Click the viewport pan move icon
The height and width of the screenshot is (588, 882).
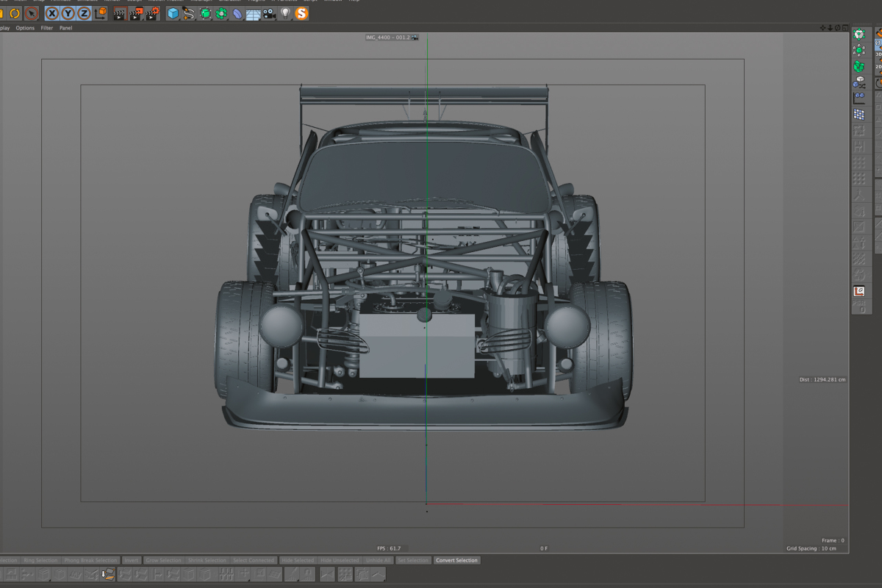[824, 28]
